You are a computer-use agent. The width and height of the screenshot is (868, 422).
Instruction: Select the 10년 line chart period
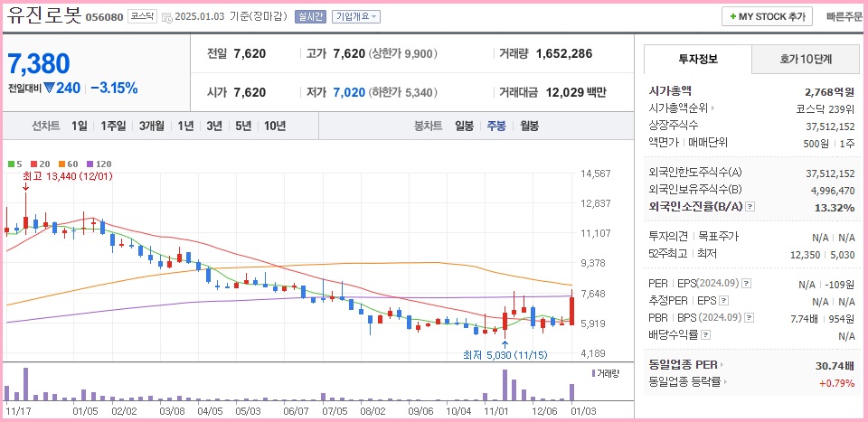point(275,127)
